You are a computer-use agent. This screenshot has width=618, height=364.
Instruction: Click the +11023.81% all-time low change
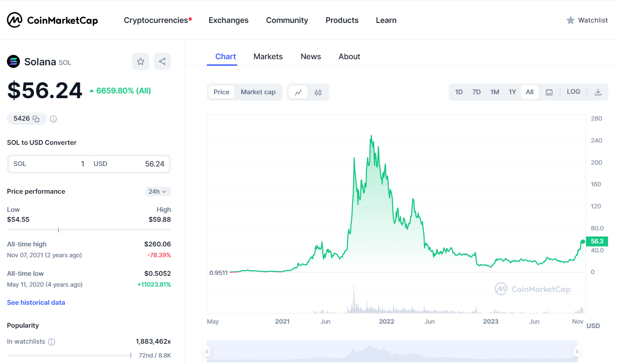pyautogui.click(x=154, y=284)
